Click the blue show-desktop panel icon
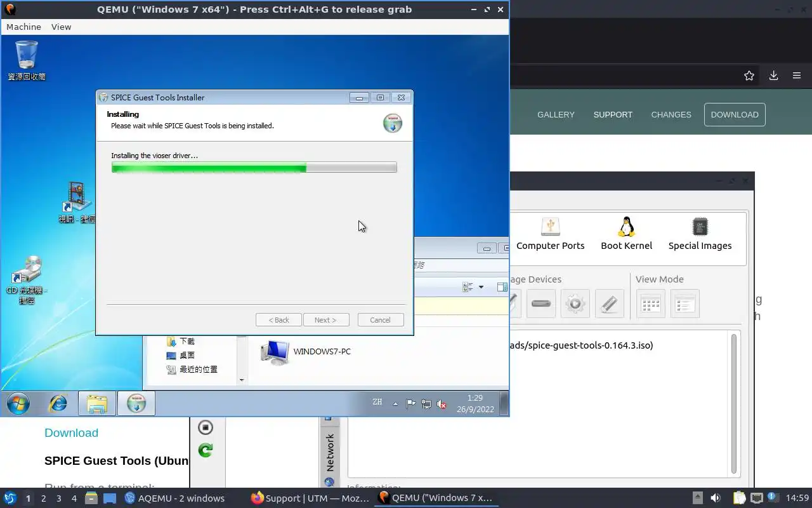The width and height of the screenshot is (812, 508). (110, 498)
